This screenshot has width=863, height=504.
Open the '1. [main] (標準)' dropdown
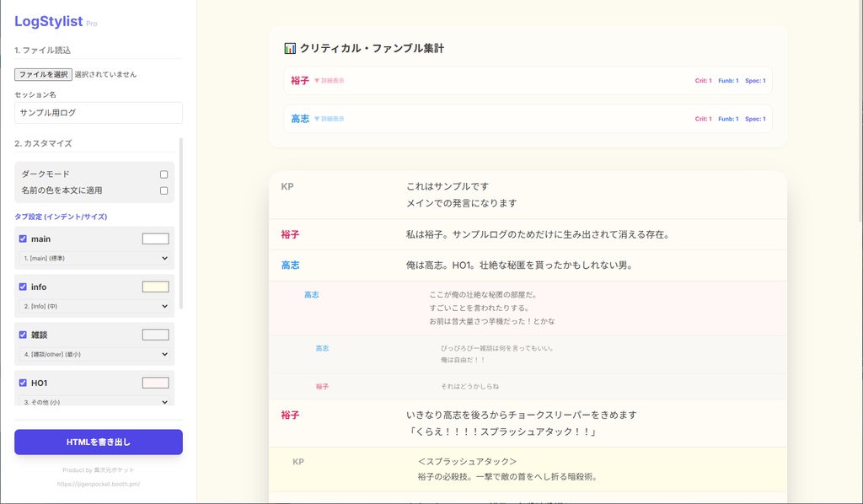click(x=94, y=258)
